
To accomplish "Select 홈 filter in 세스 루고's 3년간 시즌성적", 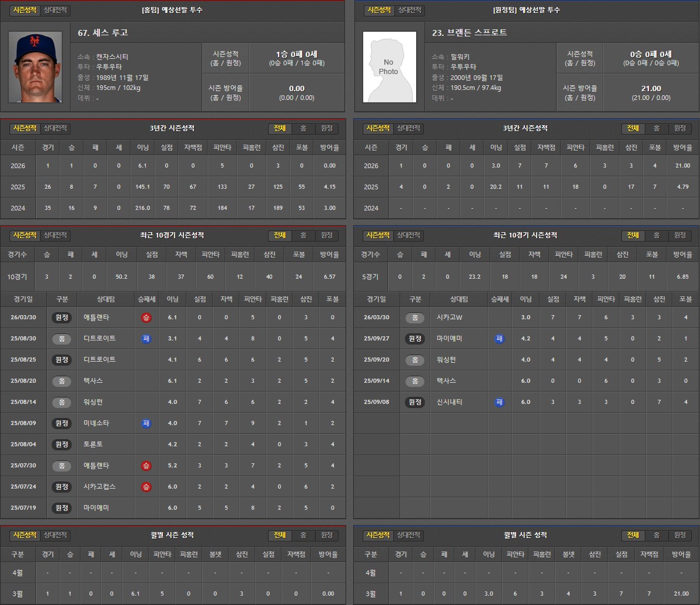I will [303, 129].
